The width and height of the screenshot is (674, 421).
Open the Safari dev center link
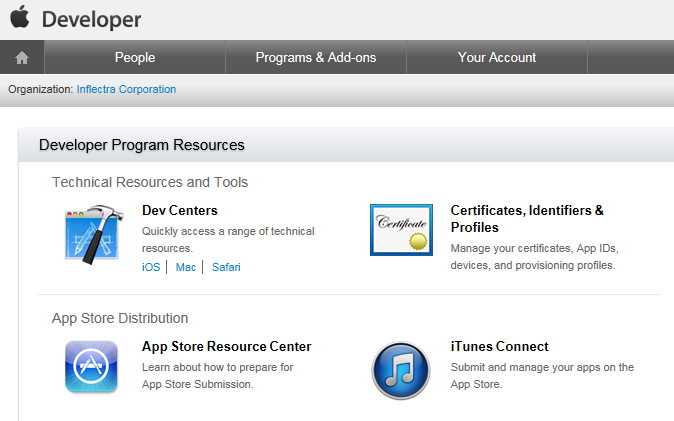(226, 267)
